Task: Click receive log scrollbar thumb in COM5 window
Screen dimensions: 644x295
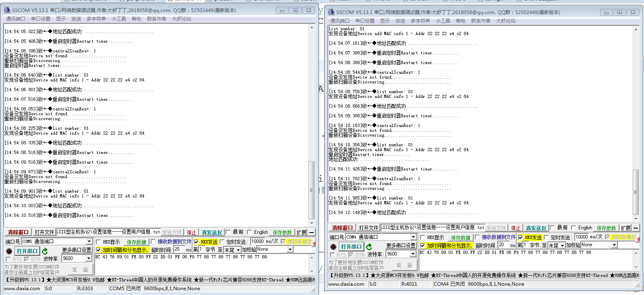Action: [311, 190]
